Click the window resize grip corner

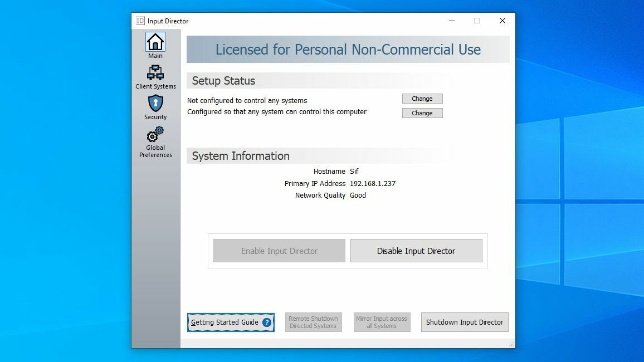coord(511,345)
